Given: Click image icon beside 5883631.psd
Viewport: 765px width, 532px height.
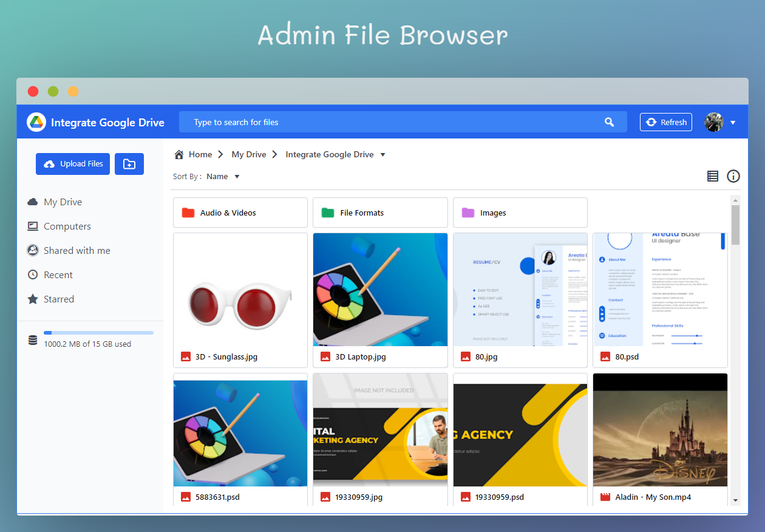Looking at the screenshot, I should coord(186,497).
